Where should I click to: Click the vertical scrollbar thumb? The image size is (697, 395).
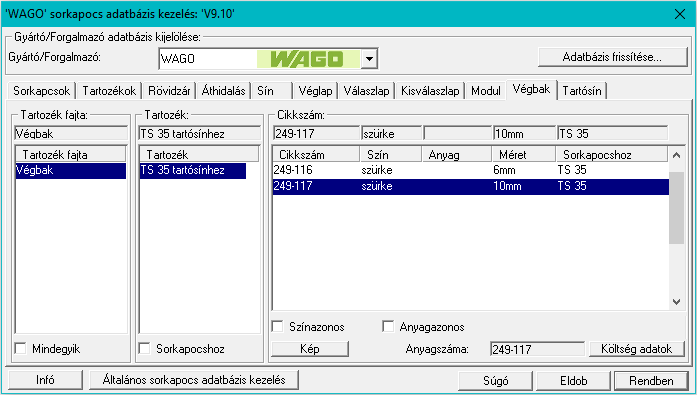click(x=677, y=207)
